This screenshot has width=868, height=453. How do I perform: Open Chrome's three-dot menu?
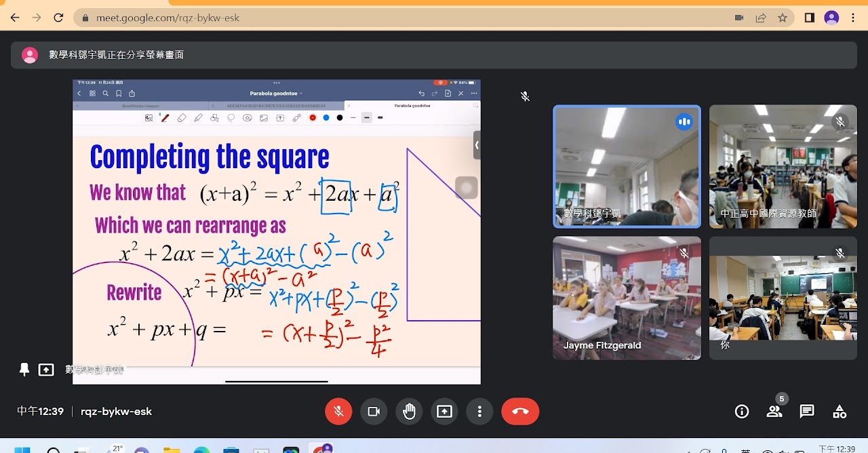(x=854, y=18)
